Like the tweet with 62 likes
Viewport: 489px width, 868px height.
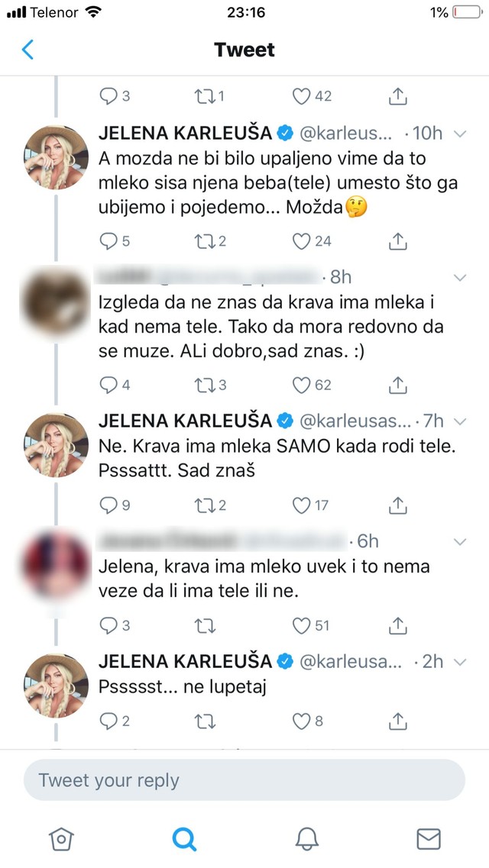[x=303, y=385]
